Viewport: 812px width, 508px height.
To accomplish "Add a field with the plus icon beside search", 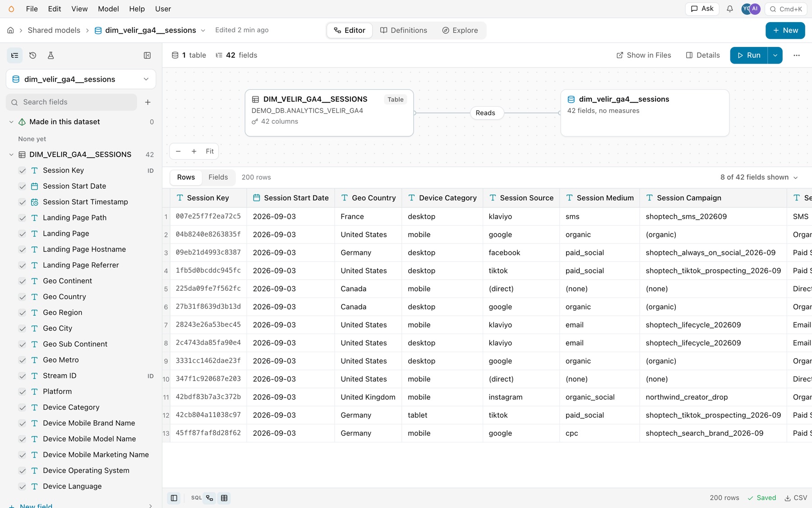I will point(148,102).
